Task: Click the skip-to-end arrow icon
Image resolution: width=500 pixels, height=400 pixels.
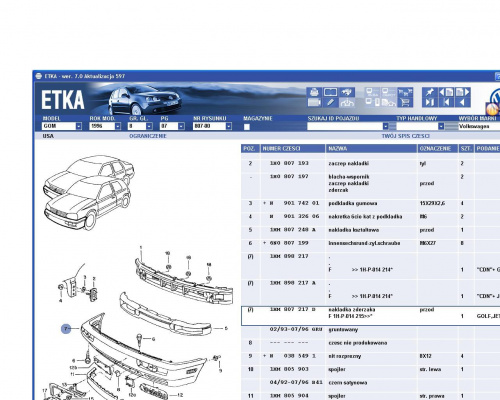Action: tap(430, 102)
